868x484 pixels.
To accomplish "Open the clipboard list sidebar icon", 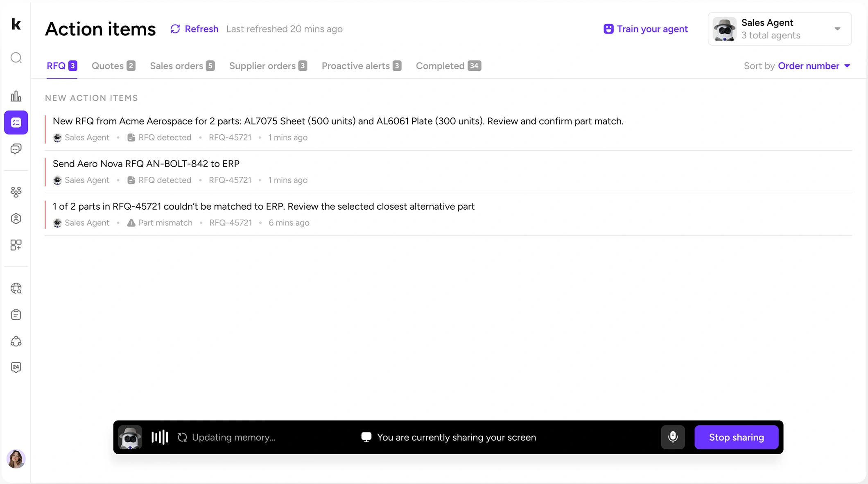I will pyautogui.click(x=16, y=314).
